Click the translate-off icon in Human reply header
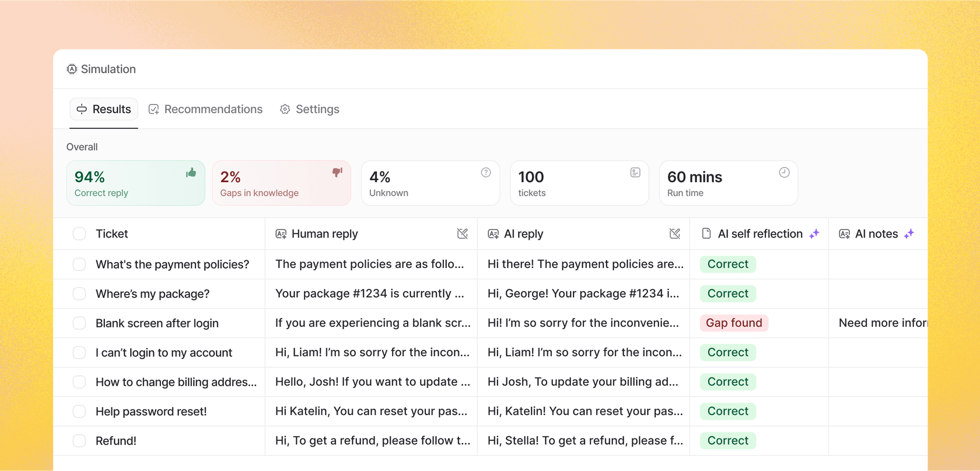 [x=463, y=234]
